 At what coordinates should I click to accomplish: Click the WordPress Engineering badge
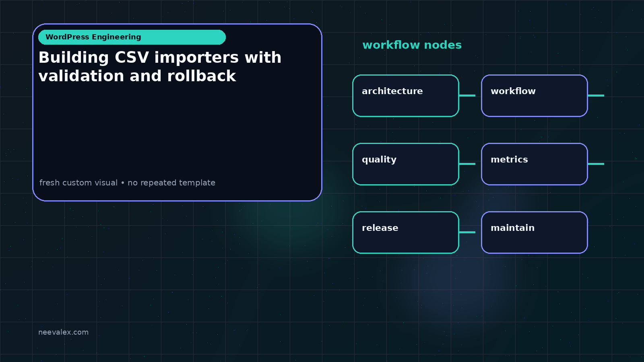[132, 37]
